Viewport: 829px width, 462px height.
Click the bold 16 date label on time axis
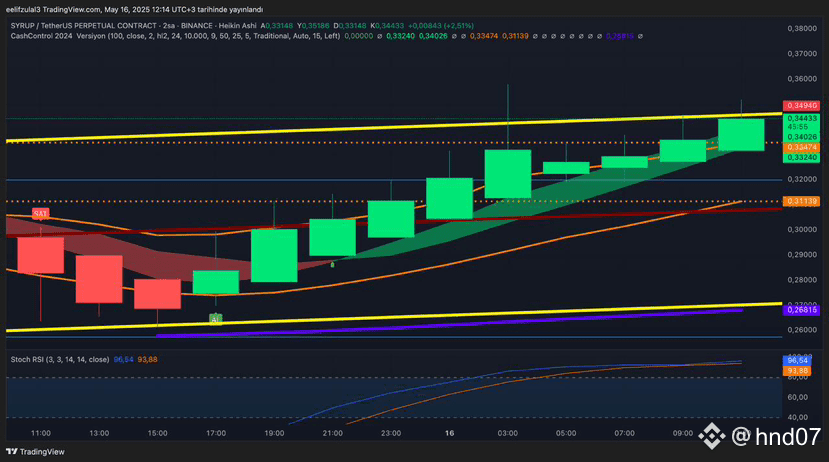pyautogui.click(x=449, y=433)
